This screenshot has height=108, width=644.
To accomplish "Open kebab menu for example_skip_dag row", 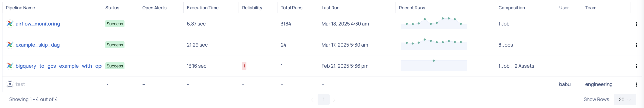I will (636, 45).
